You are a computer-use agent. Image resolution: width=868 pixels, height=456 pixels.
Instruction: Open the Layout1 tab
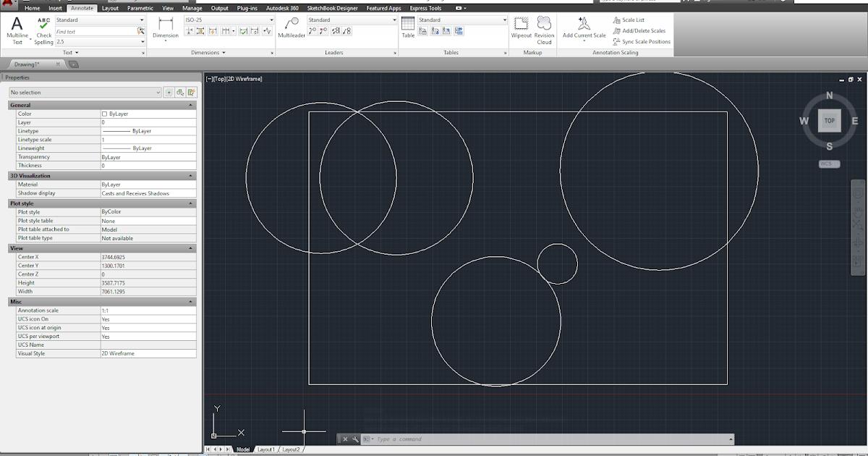(x=267, y=449)
